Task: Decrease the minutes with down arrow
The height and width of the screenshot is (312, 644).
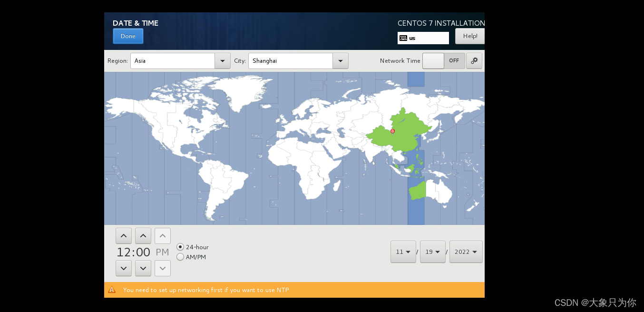Action: (143, 268)
